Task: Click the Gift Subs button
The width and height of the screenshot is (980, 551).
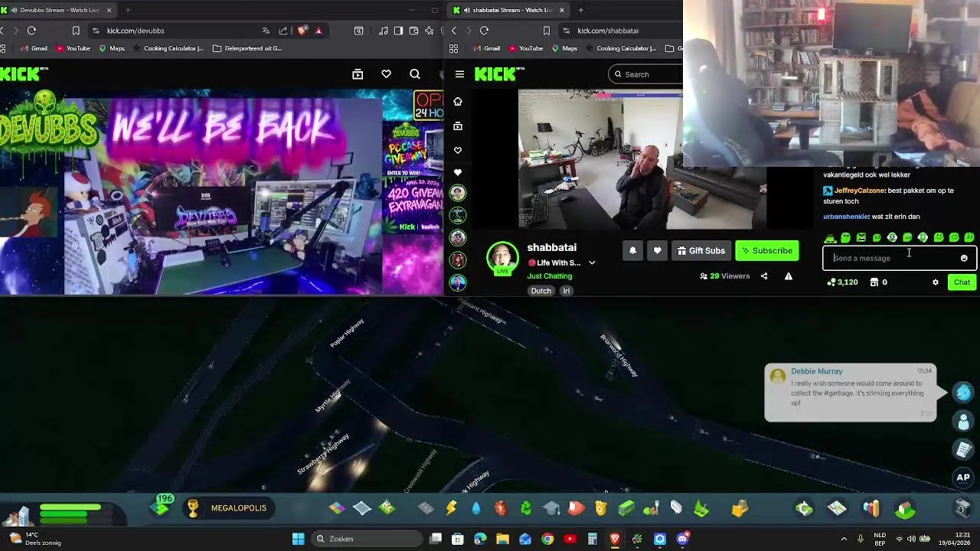Action: pyautogui.click(x=701, y=250)
